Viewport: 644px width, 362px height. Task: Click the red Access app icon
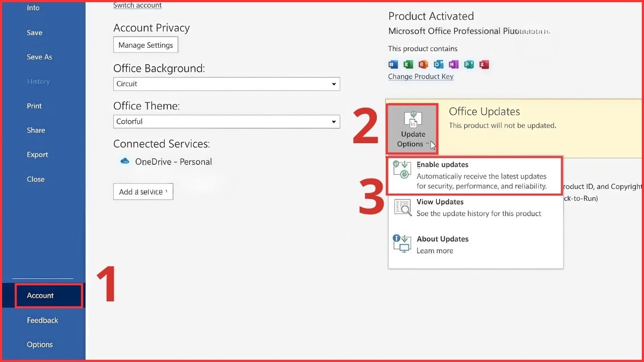point(484,65)
